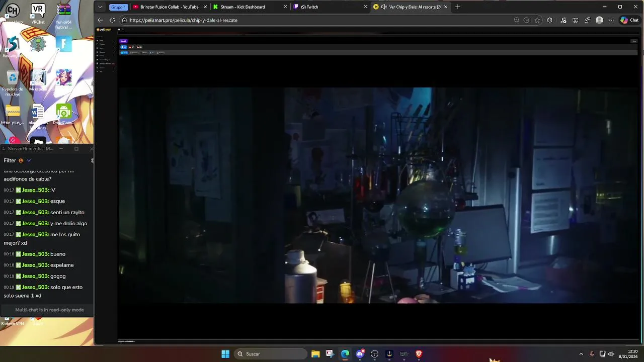Open Papelera de reciclaje
Image resolution: width=644 pixels, height=362 pixels.
pos(12,83)
